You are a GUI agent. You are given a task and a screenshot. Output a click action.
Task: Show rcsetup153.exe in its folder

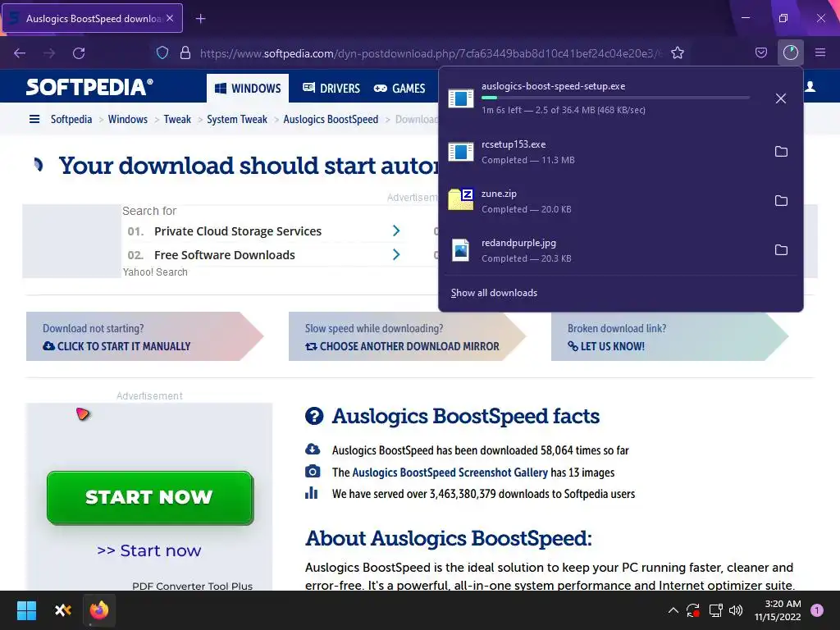781,152
